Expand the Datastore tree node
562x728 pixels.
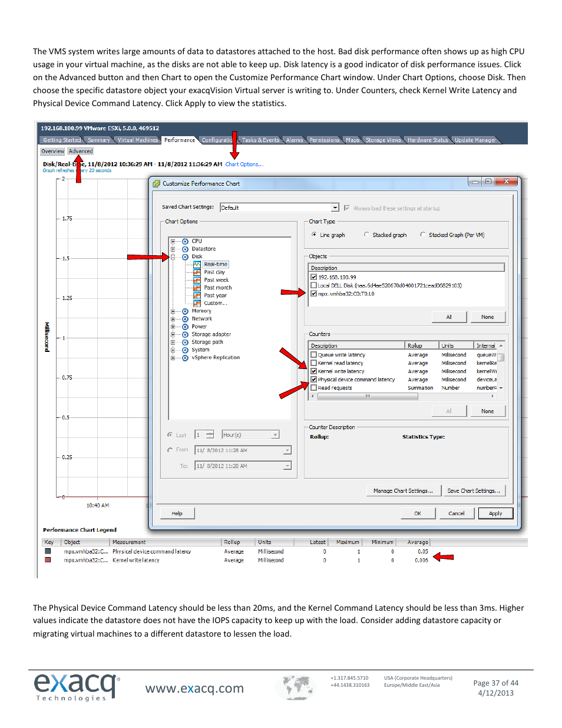(173, 249)
